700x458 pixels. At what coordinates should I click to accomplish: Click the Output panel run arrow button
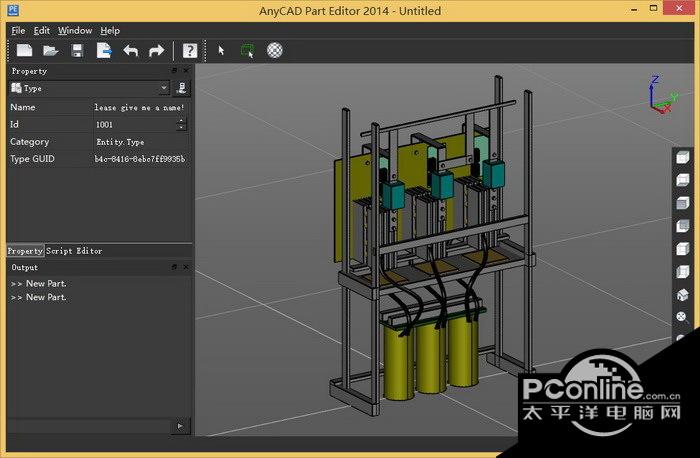[180, 426]
